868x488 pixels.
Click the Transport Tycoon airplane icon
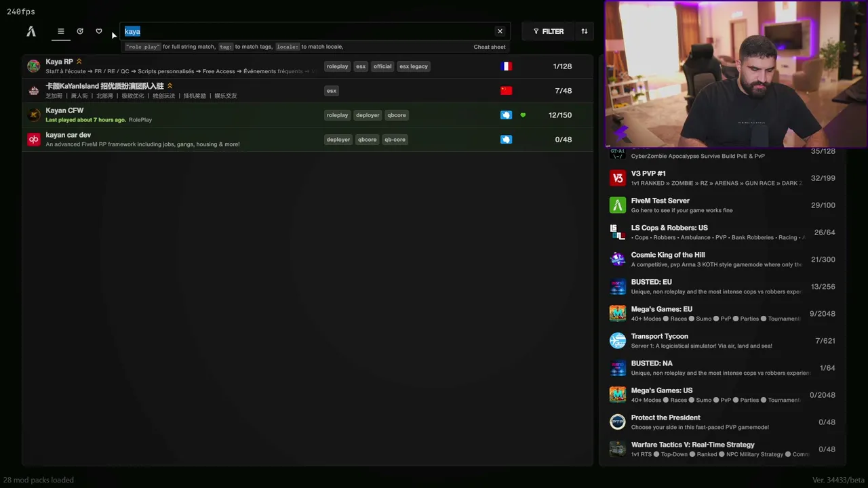(617, 341)
